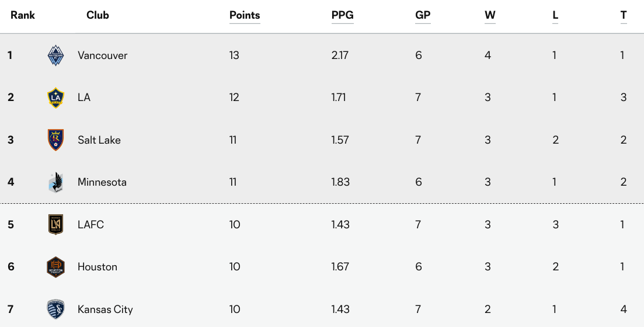Open the Salt Lake club link
The height and width of the screenshot is (327, 644).
(x=99, y=140)
